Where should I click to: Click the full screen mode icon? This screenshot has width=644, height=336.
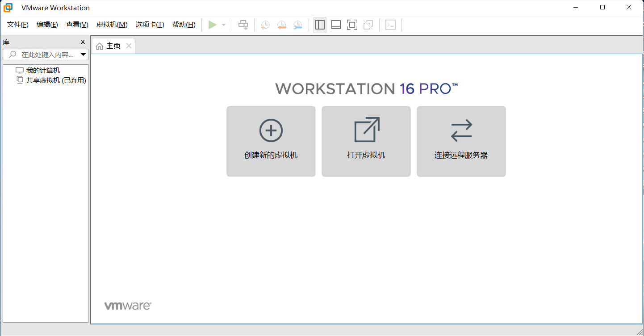pos(352,25)
